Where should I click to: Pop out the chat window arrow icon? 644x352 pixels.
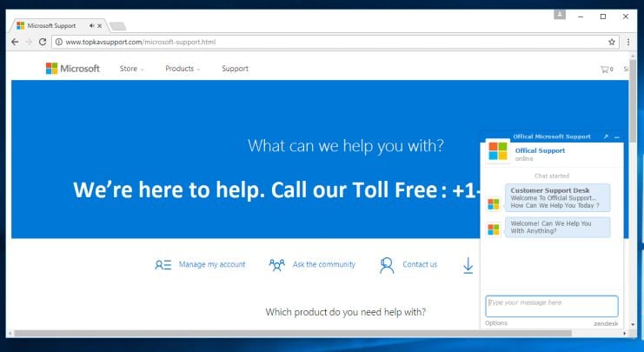pos(606,136)
